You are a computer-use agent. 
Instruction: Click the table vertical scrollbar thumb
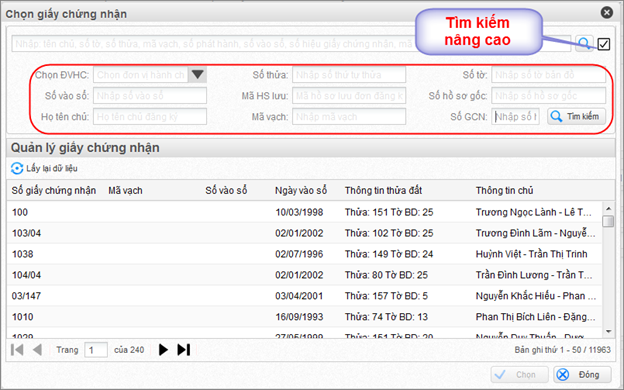point(608,221)
